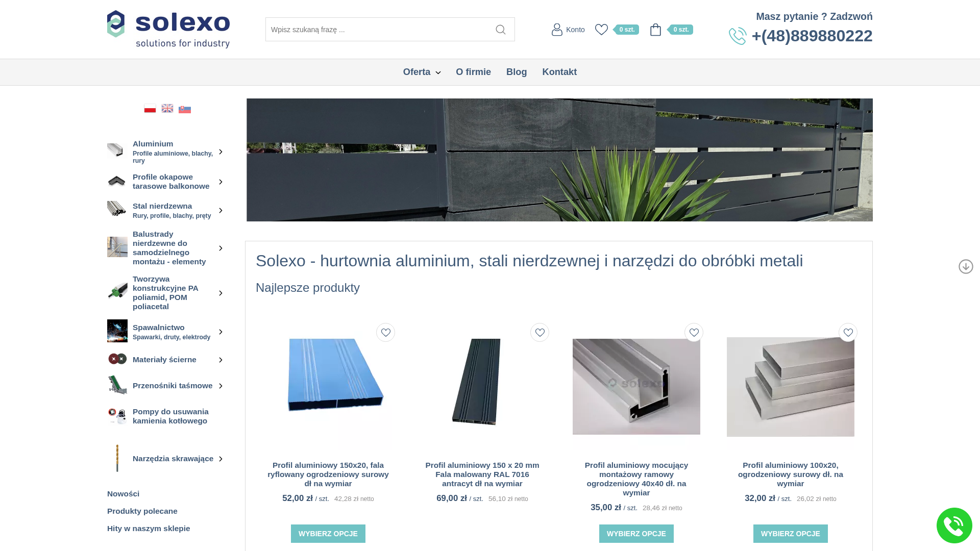Image resolution: width=980 pixels, height=551 pixels.
Task: Call the +(48)889880222 phone number
Action: click(812, 36)
